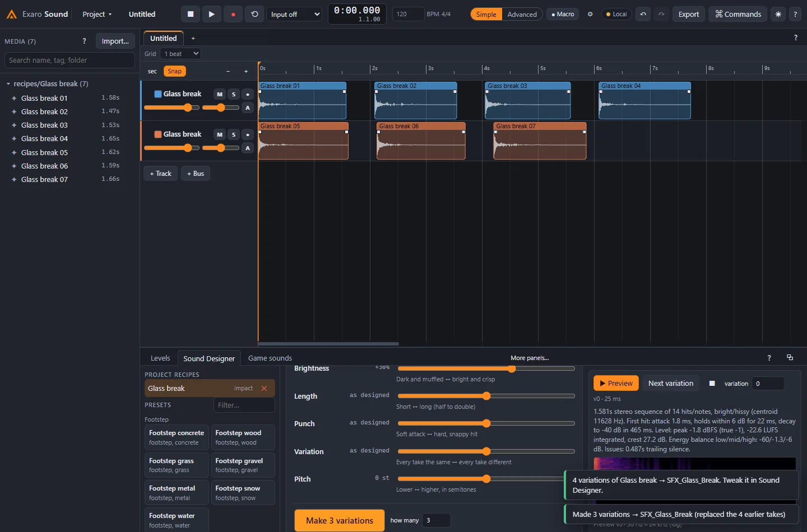The image size is (807, 532).
Task: Click the undo arrow icon
Action: 643,14
